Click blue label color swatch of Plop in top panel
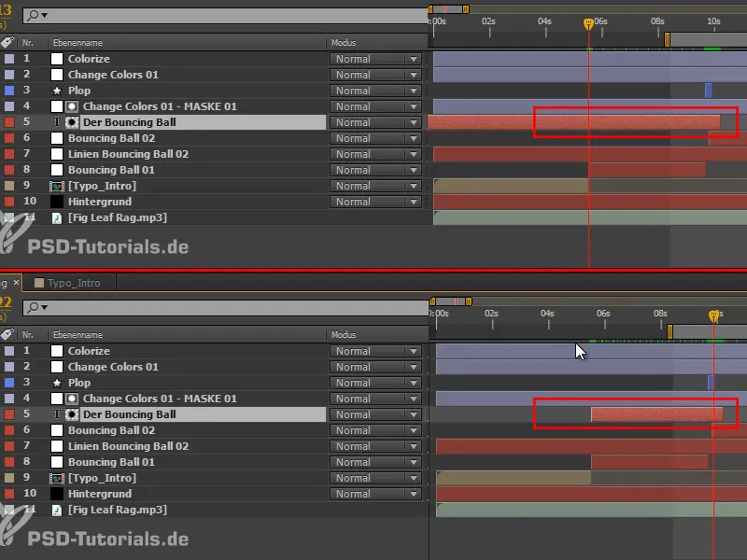747x560 pixels. pyautogui.click(x=9, y=91)
